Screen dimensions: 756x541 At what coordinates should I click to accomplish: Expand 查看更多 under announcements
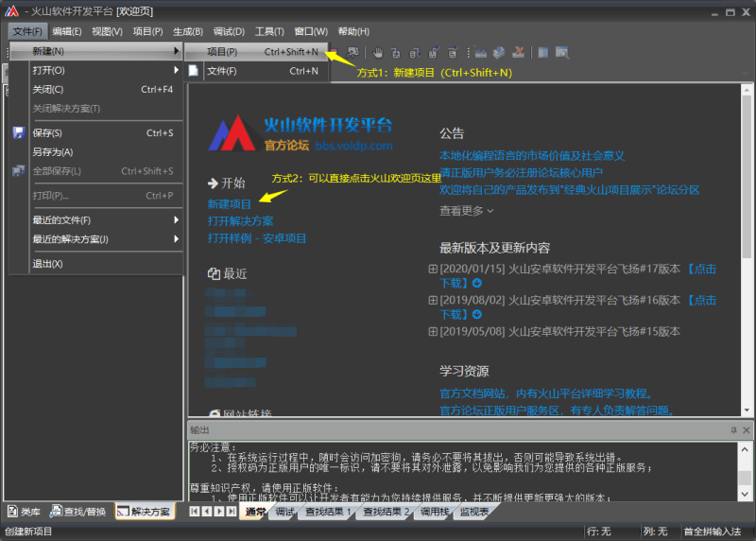pos(466,211)
